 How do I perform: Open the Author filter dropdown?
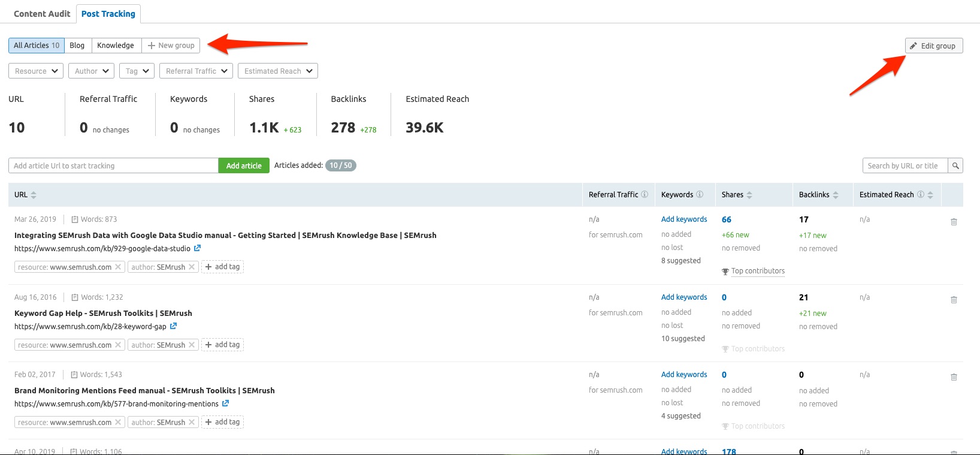tap(91, 71)
